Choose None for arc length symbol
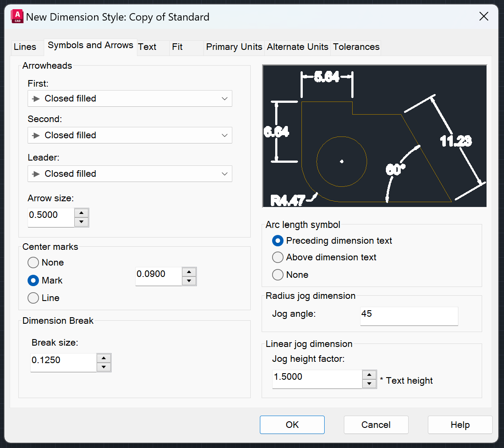 [278, 275]
